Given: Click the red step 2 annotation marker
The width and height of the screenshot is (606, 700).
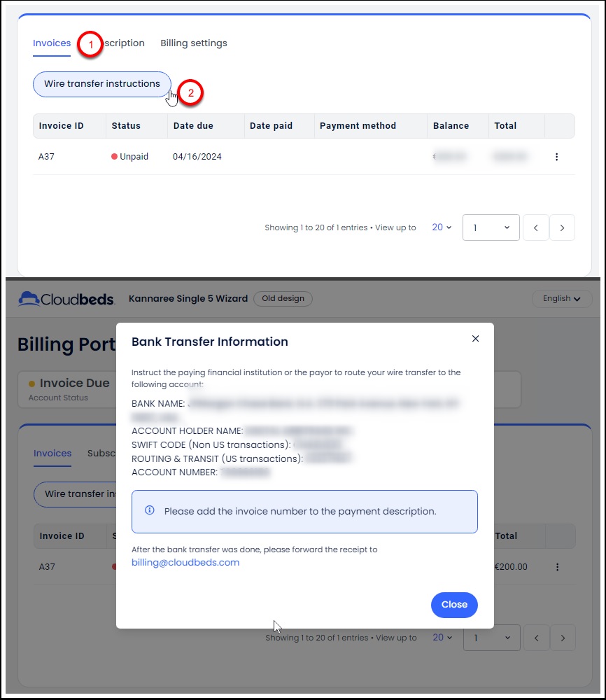Looking at the screenshot, I should click(190, 92).
